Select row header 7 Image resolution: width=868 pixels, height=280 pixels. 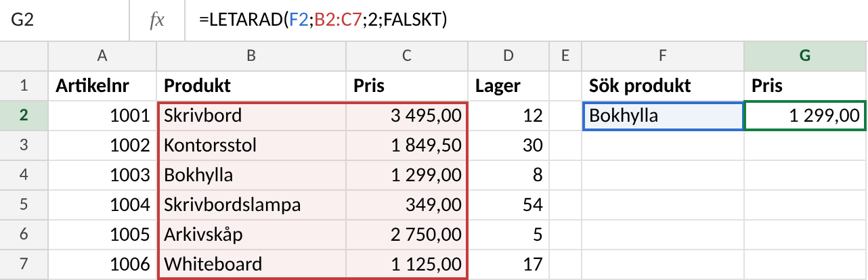click(24, 264)
